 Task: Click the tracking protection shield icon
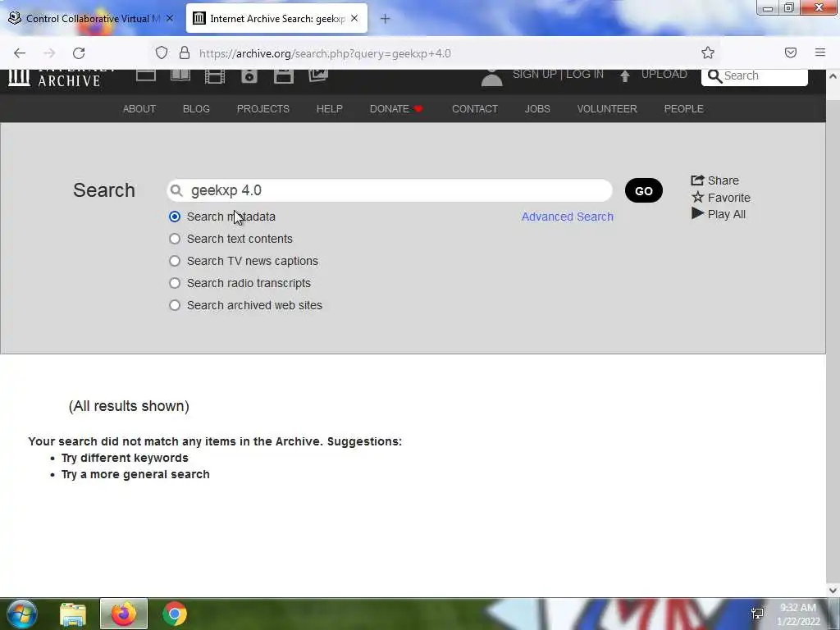(162, 52)
